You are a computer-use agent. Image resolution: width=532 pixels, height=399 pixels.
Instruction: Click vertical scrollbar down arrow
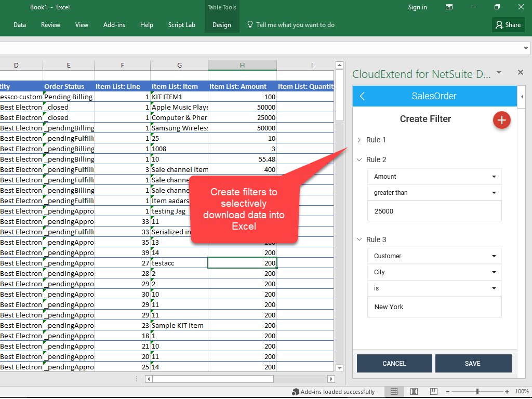339,368
